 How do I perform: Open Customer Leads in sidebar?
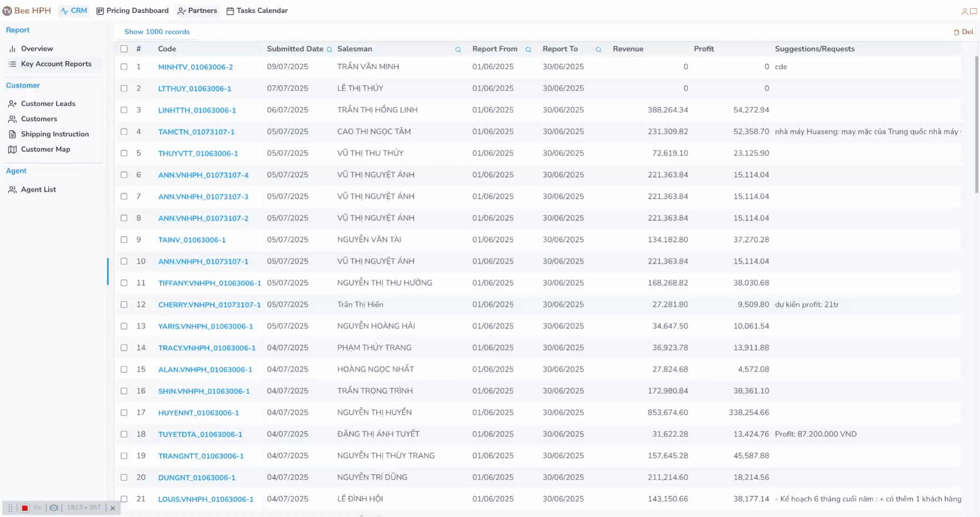[48, 104]
